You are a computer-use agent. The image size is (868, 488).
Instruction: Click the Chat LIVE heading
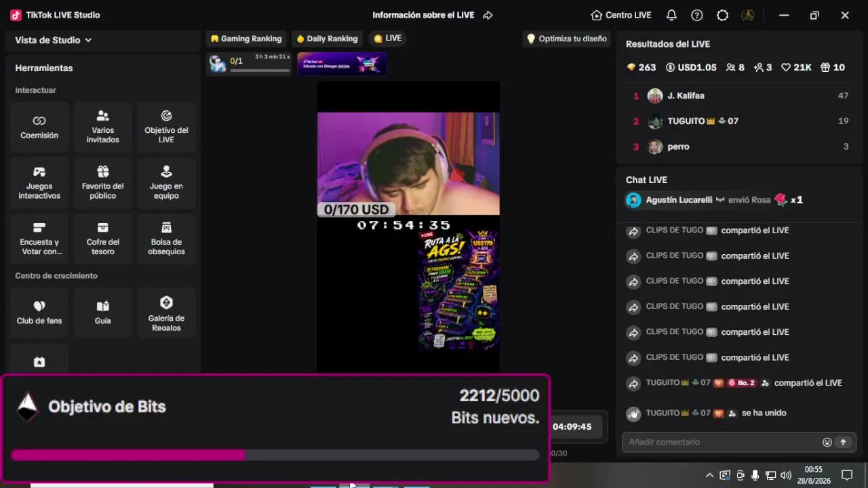tap(646, 180)
